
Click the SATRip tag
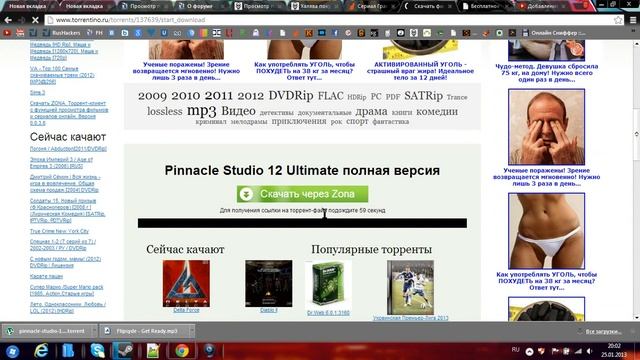coord(423,96)
